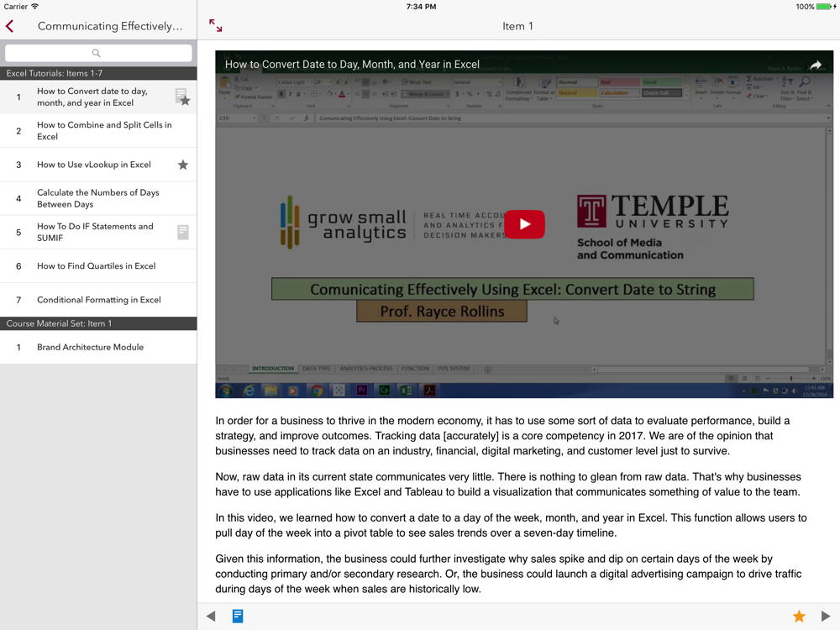Image resolution: width=840 pixels, height=630 pixels.
Task: Play the YouTube video
Action: click(x=524, y=224)
